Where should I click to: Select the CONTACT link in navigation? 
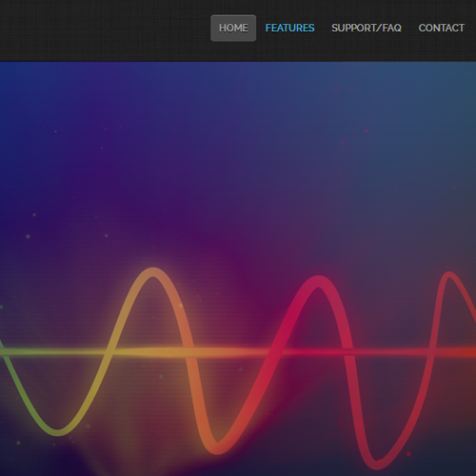(442, 28)
